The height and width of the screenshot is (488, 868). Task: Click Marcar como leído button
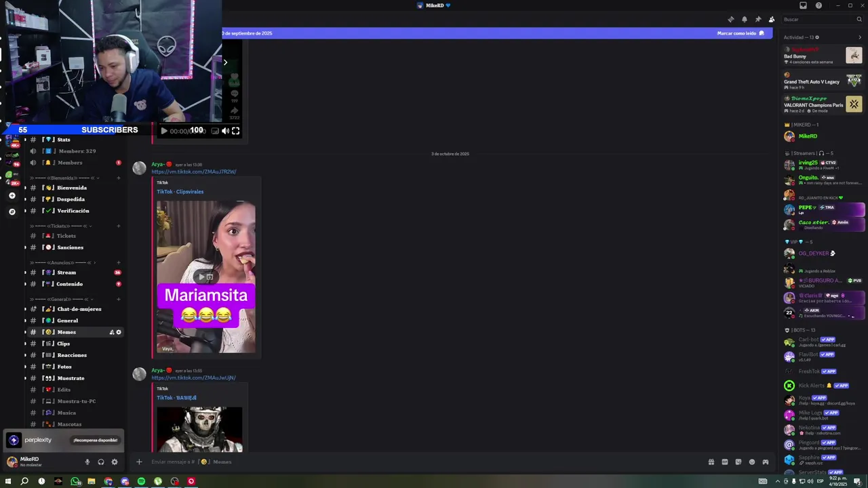741,33
